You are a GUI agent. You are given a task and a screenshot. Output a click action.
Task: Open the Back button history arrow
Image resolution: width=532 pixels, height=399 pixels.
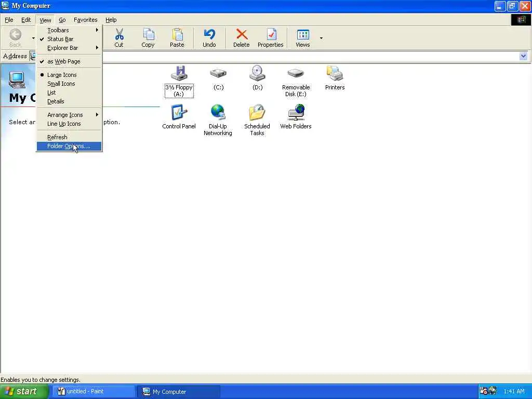[33, 38]
